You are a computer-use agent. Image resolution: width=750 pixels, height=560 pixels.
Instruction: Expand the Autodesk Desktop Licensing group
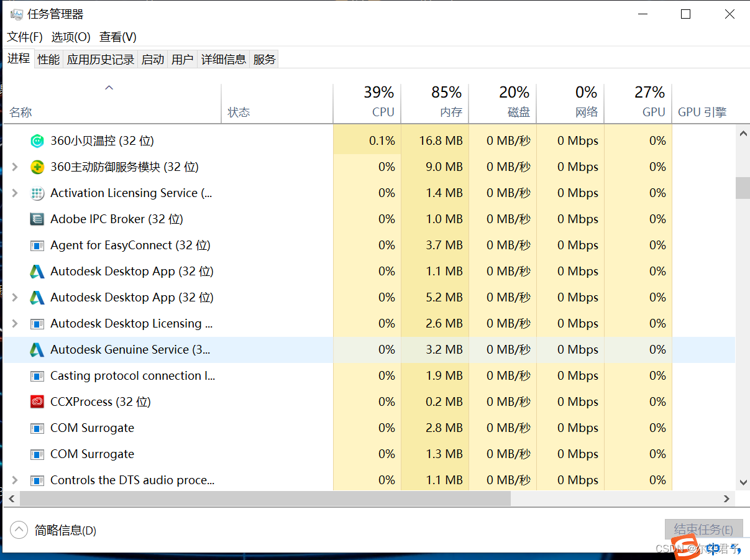pos(15,324)
